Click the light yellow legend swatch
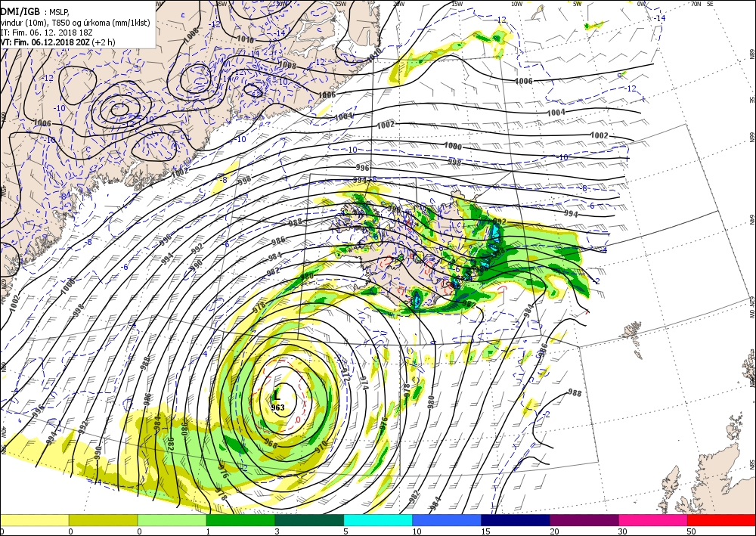The width and height of the screenshot is (756, 536). [x=34, y=520]
